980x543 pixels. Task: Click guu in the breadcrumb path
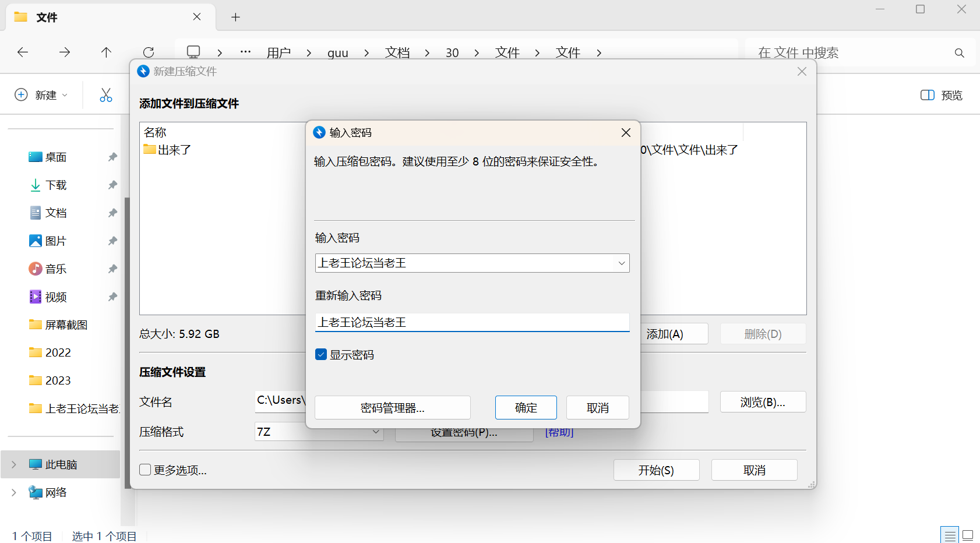[338, 53]
